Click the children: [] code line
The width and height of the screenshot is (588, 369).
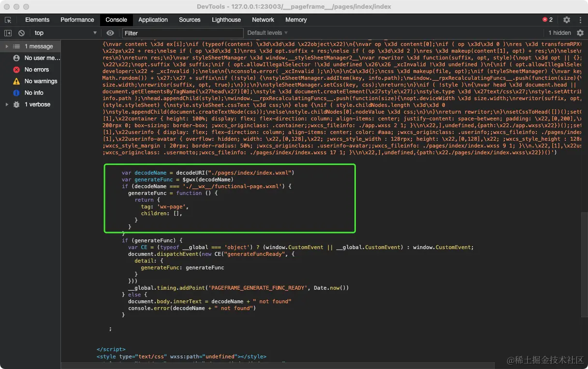162,213
